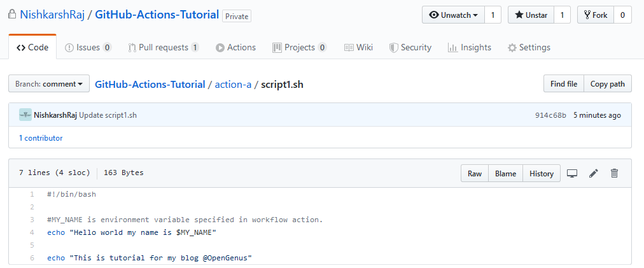644x268 pixels.
Task: Select line number 6
Action: (x=32, y=258)
